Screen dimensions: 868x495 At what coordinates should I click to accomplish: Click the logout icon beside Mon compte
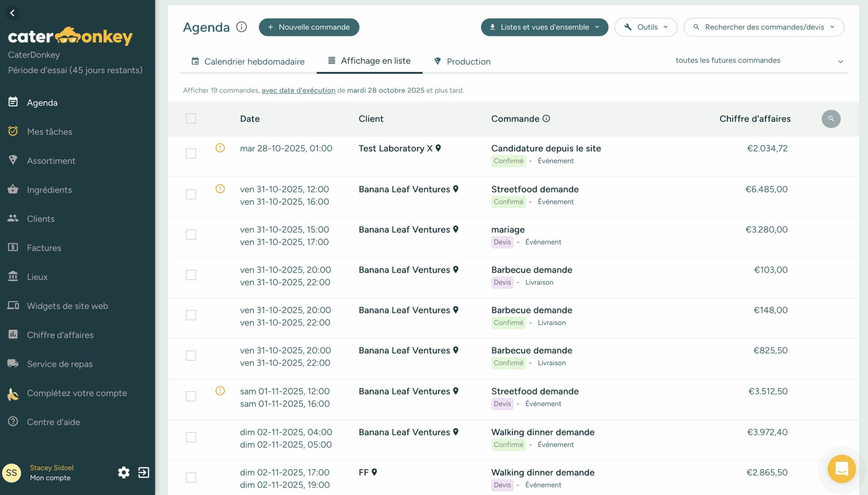[143, 472]
